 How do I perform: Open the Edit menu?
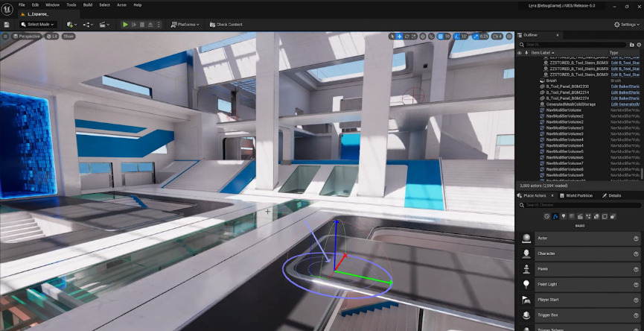(35, 5)
